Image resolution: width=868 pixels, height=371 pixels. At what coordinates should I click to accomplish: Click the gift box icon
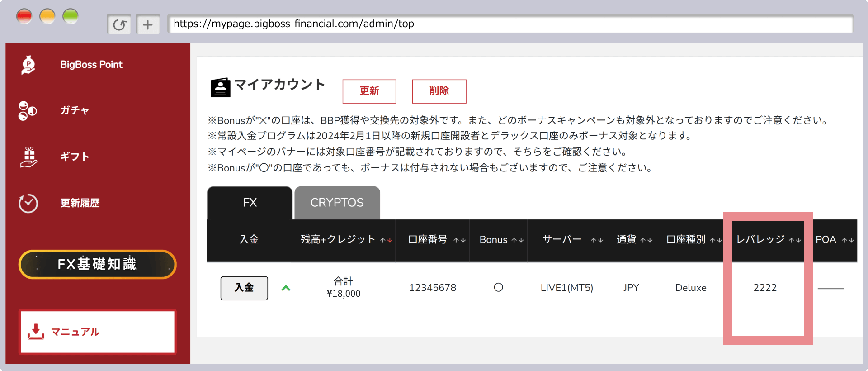29,157
